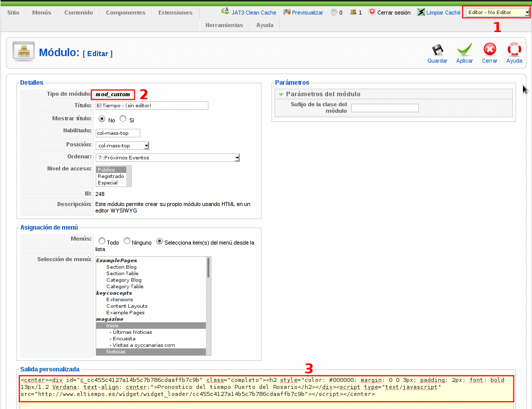Click the Previsualizar icon
Viewport: 532px width, 409px height.
287,12
